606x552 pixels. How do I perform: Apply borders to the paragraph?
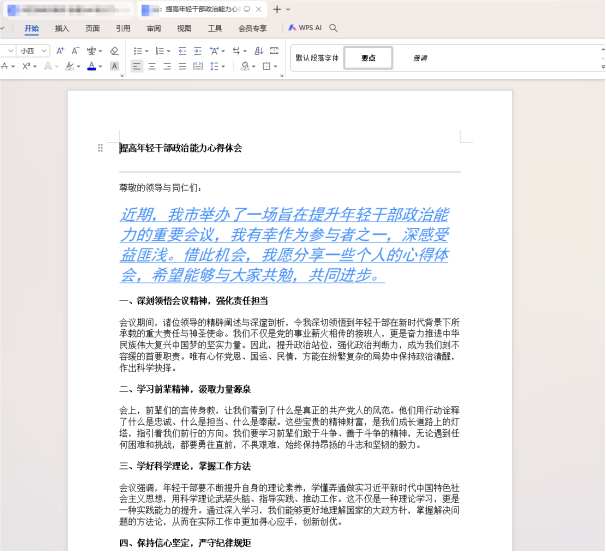click(x=267, y=66)
